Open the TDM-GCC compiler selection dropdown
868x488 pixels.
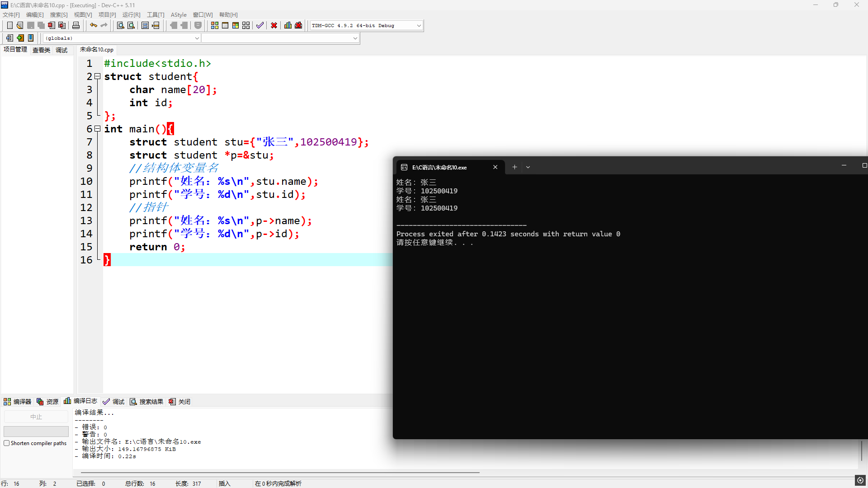[419, 26]
